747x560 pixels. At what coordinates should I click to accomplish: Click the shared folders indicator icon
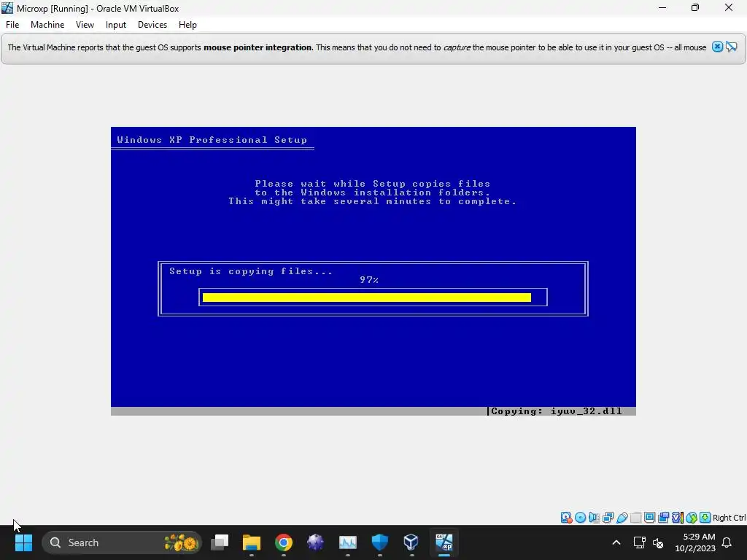pyautogui.click(x=635, y=518)
